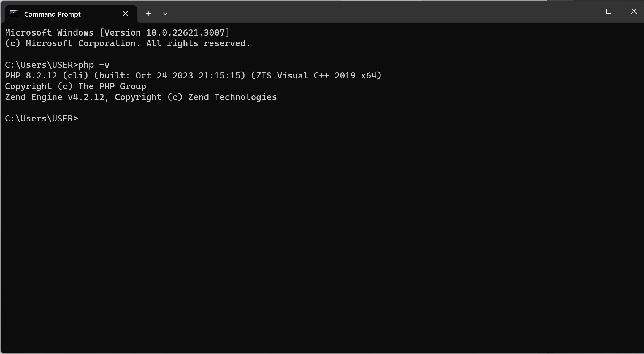Screen dimensions: 644x354
Task: Click the "(c) Microsoft Corporation" text
Action: pyautogui.click(x=70, y=43)
